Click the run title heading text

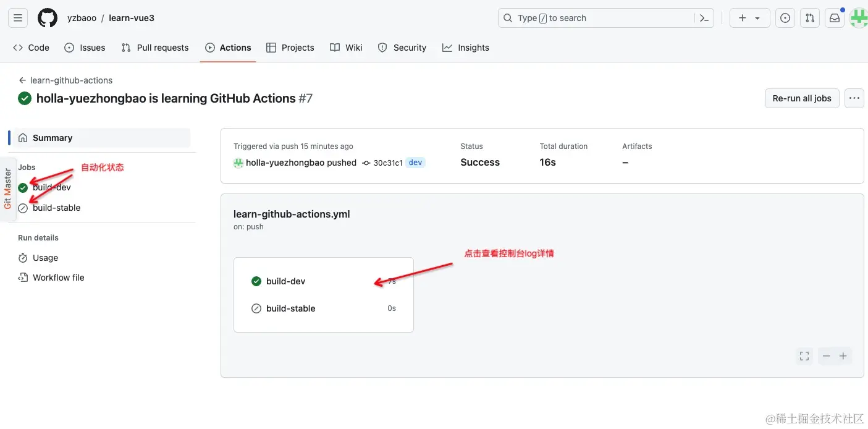(166, 98)
